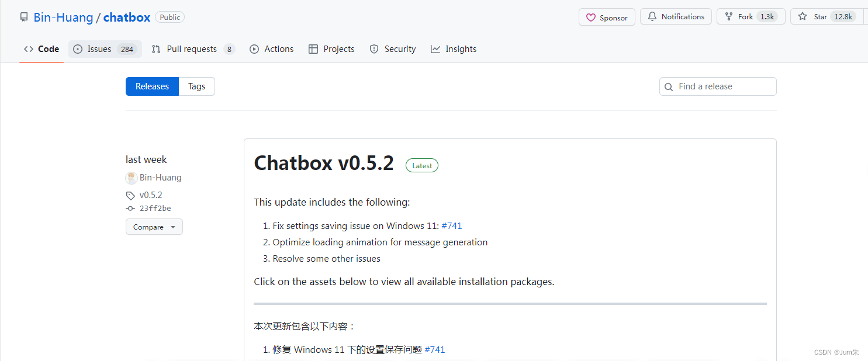Viewport: 868px width, 361px height.
Task: Switch to the Code tab
Action: (x=42, y=49)
